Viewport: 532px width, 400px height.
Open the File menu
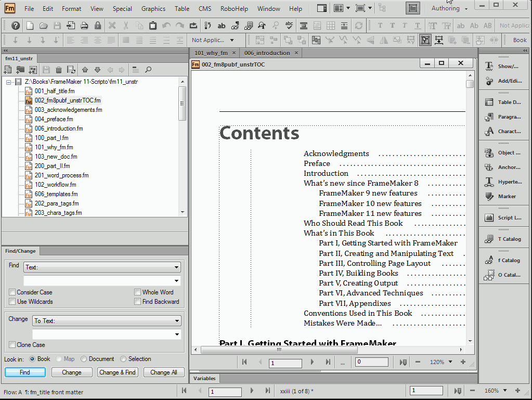29,9
